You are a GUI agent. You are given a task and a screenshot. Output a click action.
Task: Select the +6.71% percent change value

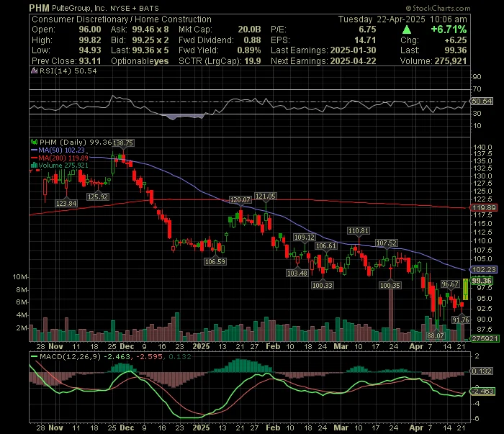click(x=449, y=30)
